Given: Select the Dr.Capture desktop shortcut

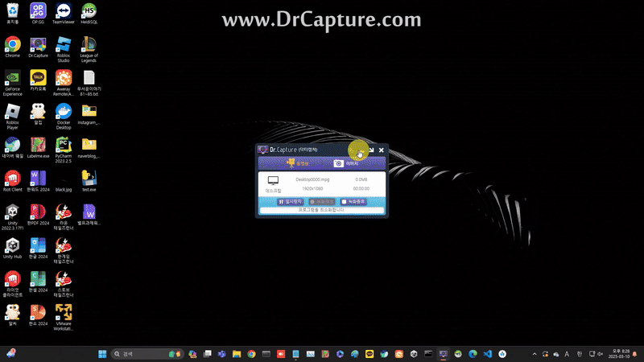Looking at the screenshot, I should point(38,47).
